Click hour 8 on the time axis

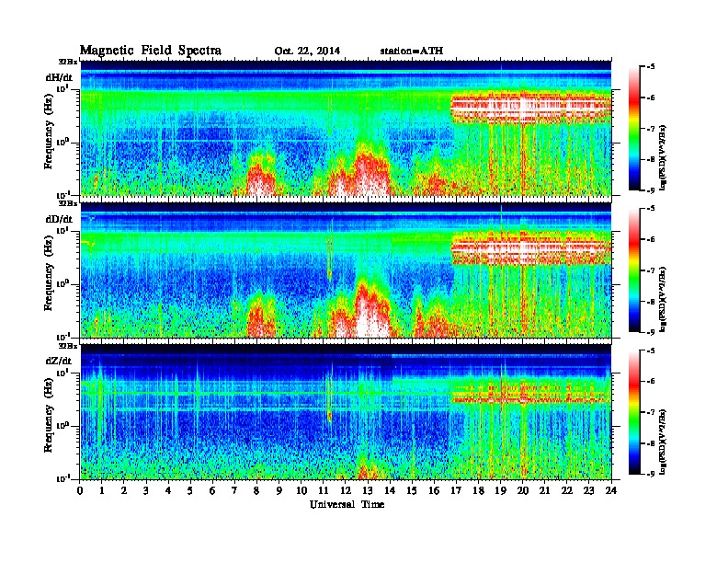point(256,490)
